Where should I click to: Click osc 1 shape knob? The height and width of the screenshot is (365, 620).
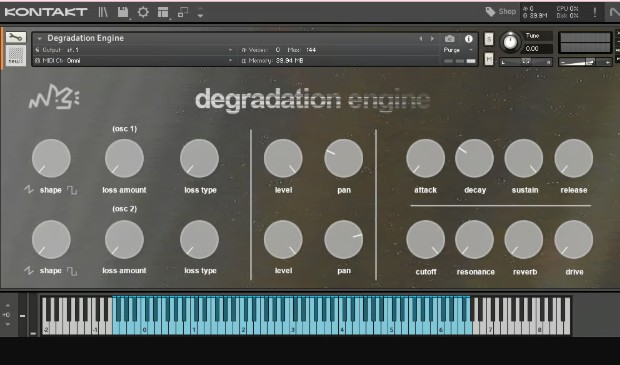pos(51,158)
